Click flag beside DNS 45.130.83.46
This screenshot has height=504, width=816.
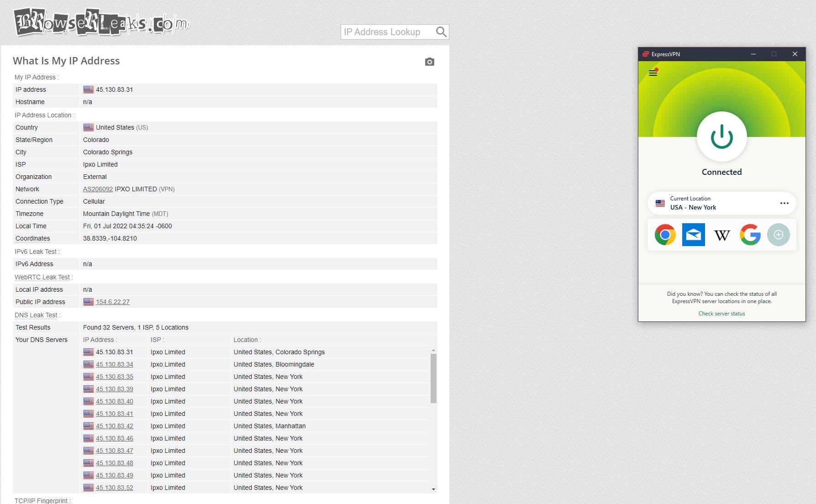[x=89, y=438]
